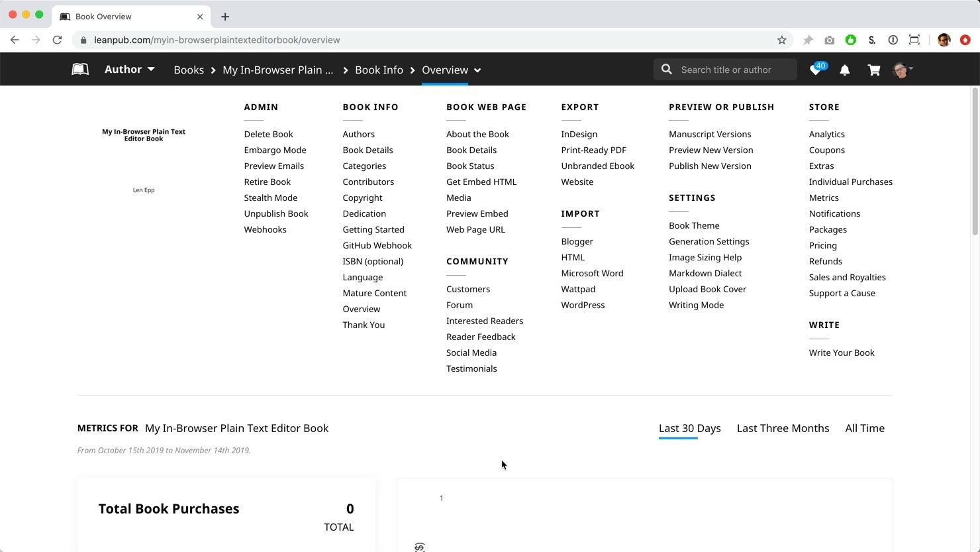Open the shopping cart icon

pos(874,70)
